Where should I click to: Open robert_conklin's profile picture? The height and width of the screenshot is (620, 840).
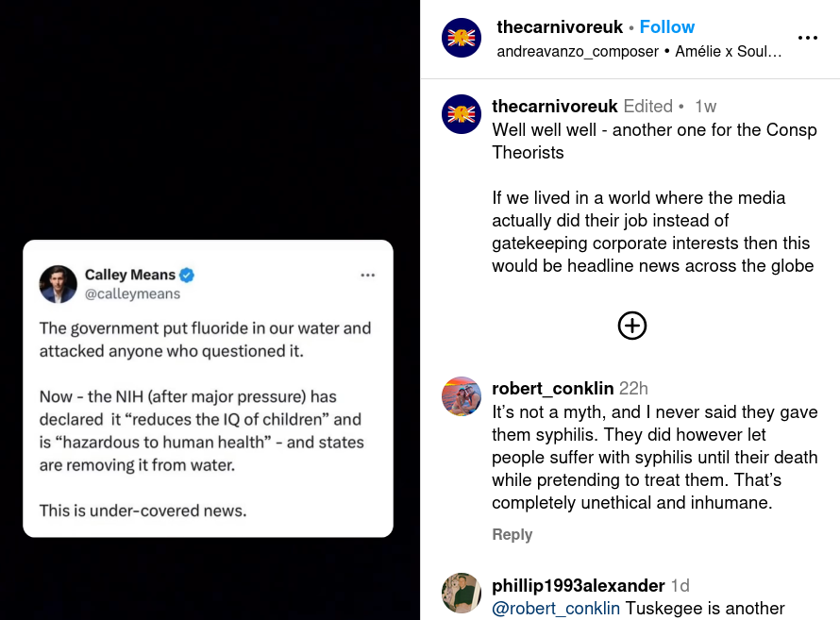click(462, 396)
